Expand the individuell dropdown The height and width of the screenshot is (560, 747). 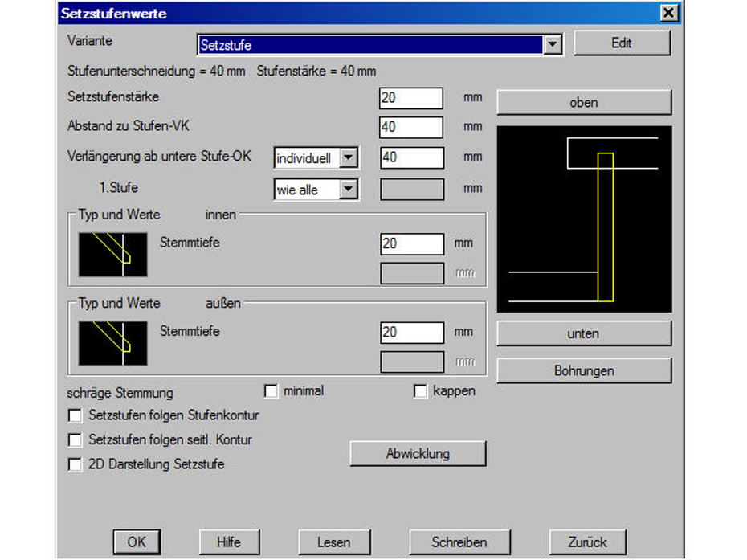(348, 157)
